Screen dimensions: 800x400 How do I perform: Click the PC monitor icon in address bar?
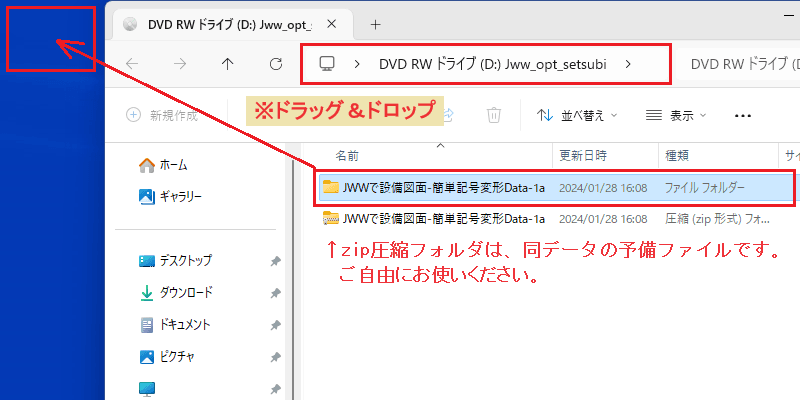(x=327, y=64)
